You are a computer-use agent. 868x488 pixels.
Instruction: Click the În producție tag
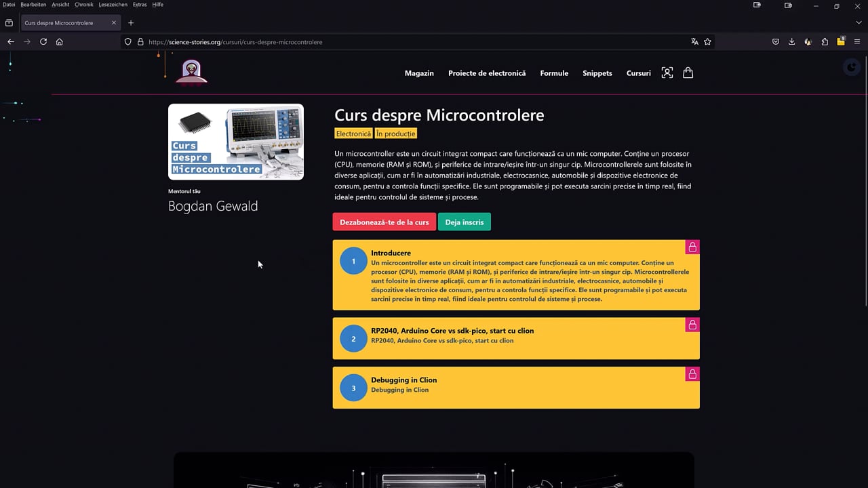tap(396, 134)
